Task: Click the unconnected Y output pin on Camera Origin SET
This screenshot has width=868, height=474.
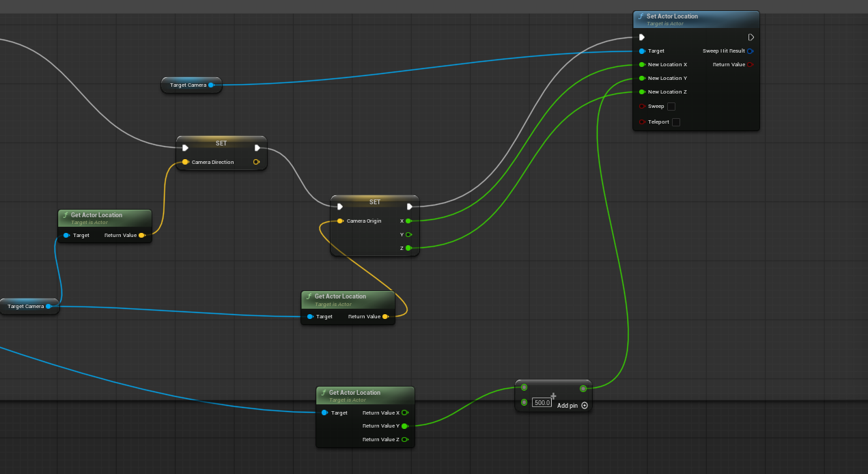Action: [408, 235]
